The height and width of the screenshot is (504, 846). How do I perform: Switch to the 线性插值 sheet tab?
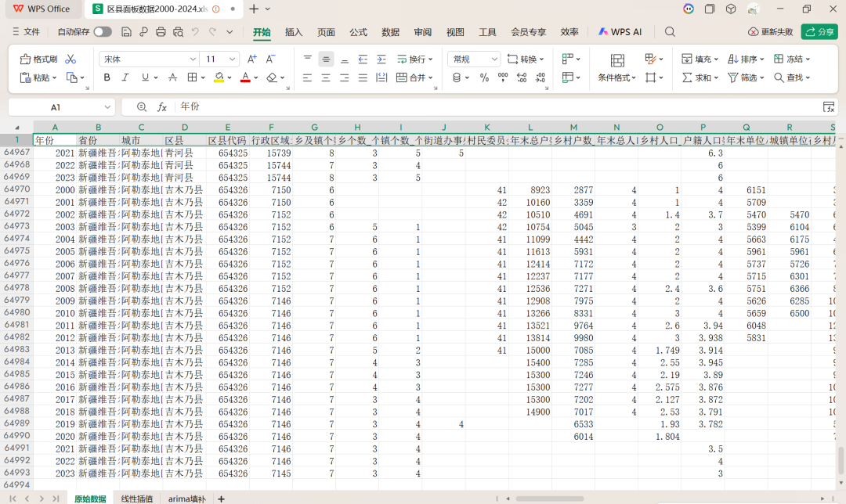136,499
